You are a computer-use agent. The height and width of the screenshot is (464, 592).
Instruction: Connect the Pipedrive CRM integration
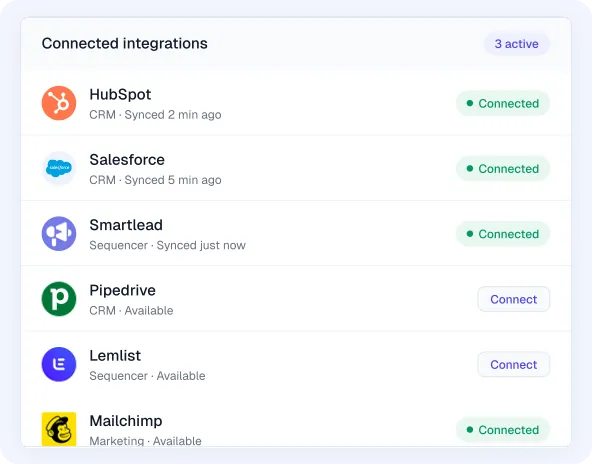point(513,299)
